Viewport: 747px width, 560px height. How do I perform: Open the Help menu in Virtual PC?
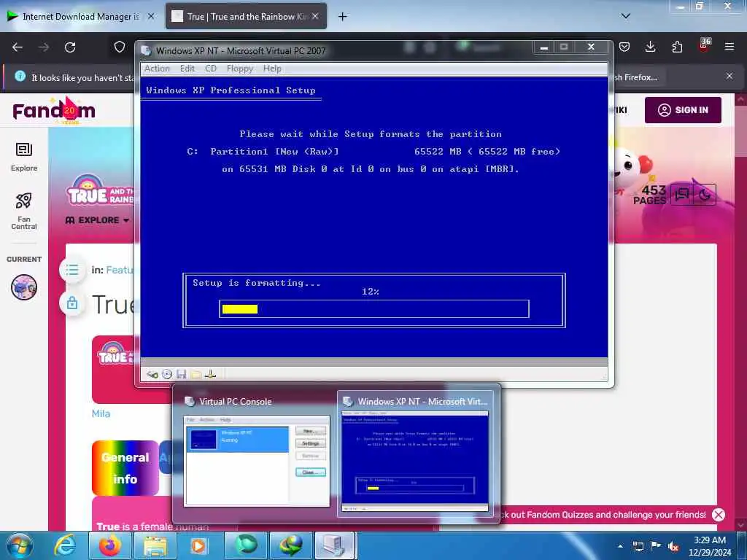272,69
